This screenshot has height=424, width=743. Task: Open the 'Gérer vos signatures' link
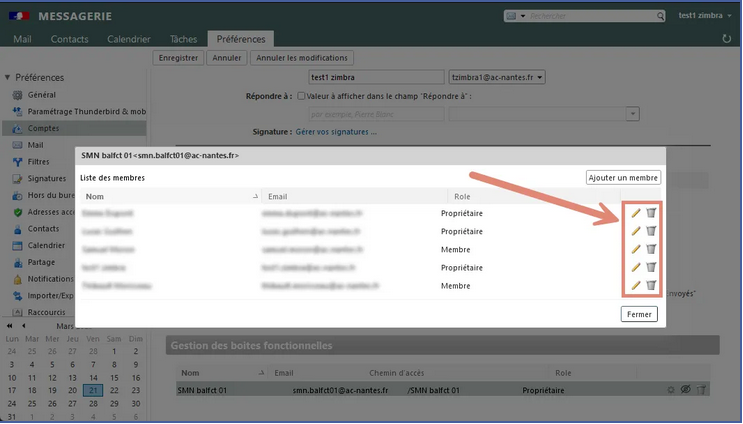tap(336, 132)
